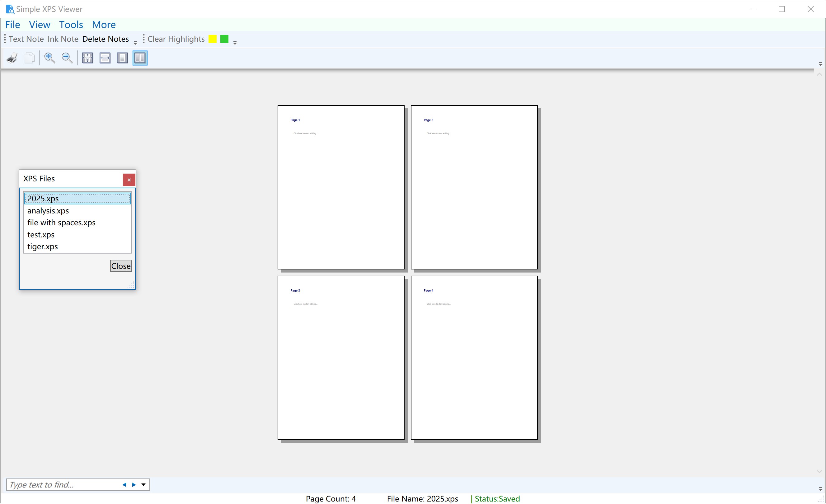Enable Ink Note annotation mode
The height and width of the screenshot is (504, 826).
point(63,39)
